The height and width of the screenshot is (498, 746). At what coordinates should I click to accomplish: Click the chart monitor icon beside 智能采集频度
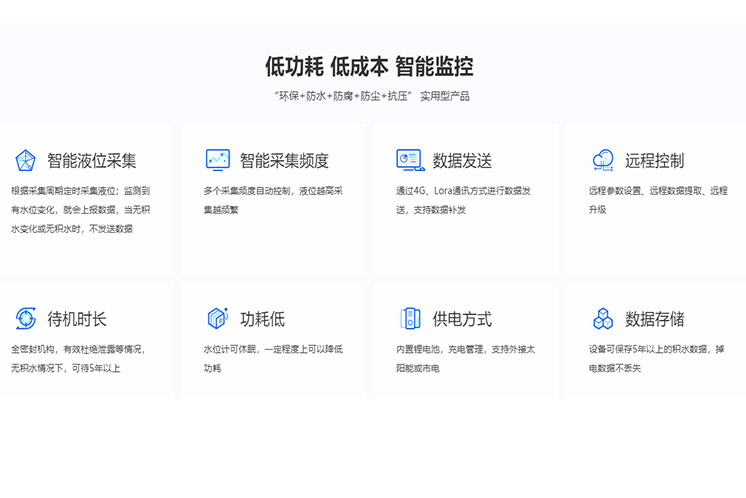217,160
